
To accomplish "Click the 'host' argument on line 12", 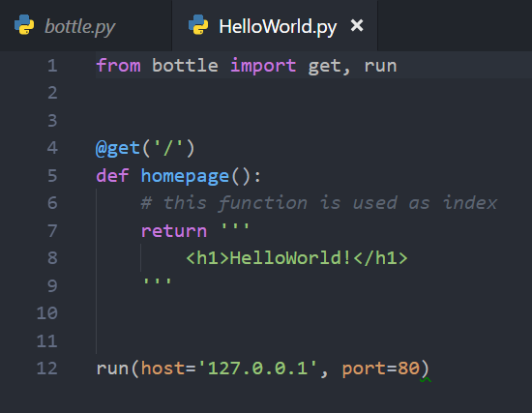I will [x=163, y=369].
